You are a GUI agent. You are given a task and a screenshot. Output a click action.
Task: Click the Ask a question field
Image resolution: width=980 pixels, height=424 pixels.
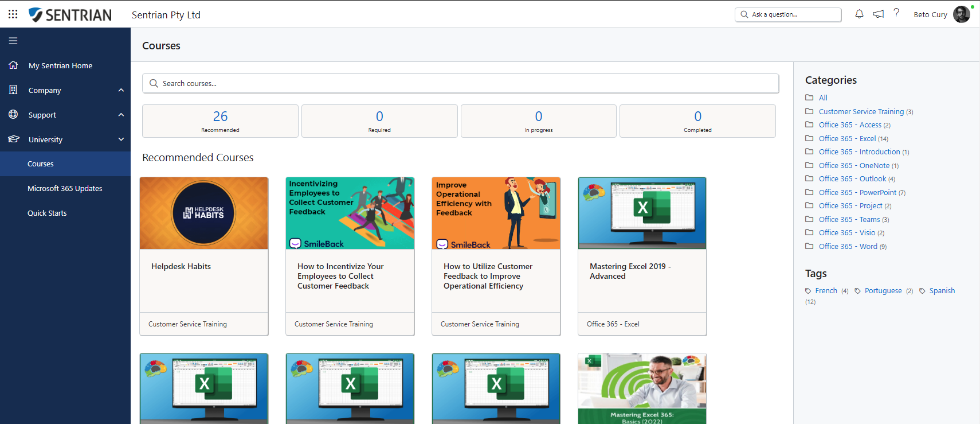(x=788, y=14)
